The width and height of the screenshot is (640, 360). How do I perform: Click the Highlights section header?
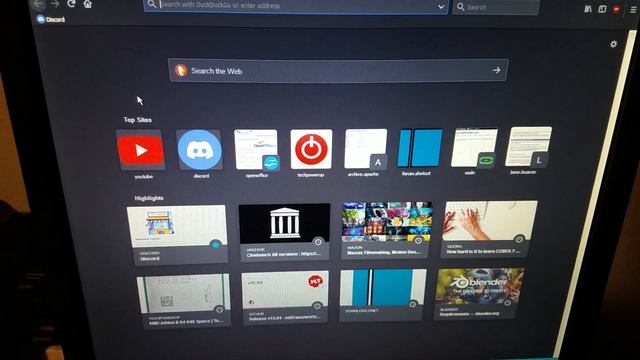pyautogui.click(x=149, y=198)
